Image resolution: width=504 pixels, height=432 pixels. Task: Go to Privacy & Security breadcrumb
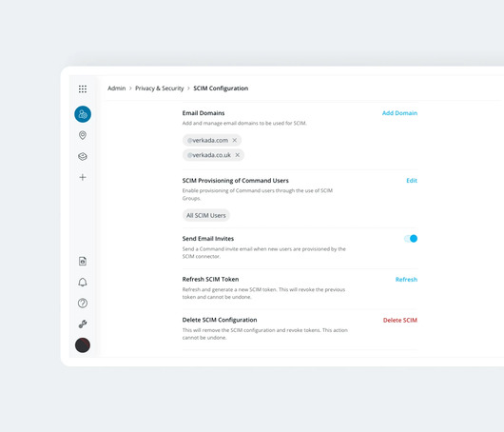[160, 88]
